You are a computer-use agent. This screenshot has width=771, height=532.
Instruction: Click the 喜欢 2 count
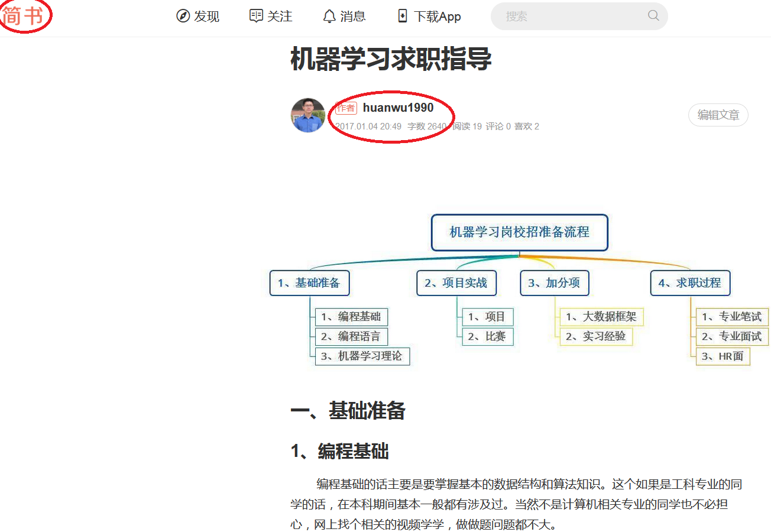527,126
